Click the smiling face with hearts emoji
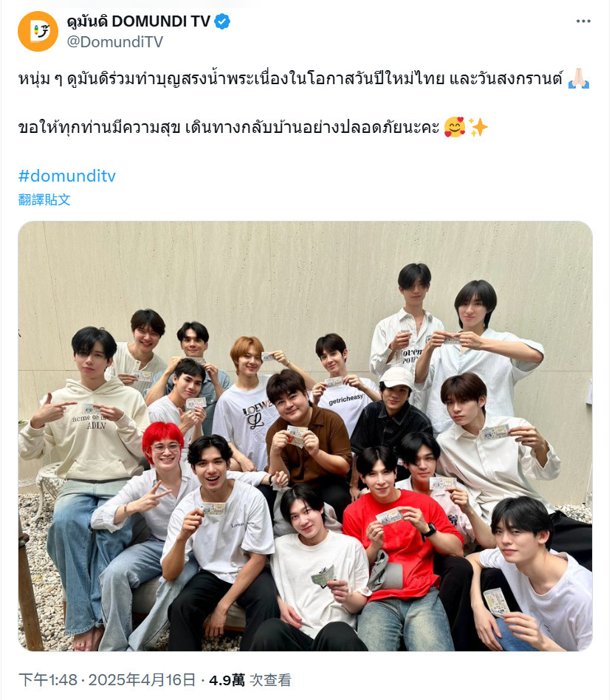The width and height of the screenshot is (612, 700). [455, 127]
